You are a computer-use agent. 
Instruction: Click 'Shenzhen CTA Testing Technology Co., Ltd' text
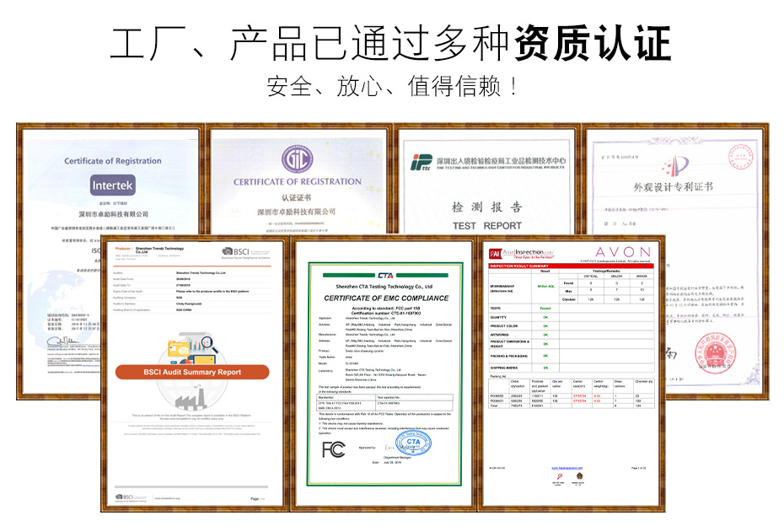pyautogui.click(x=384, y=287)
